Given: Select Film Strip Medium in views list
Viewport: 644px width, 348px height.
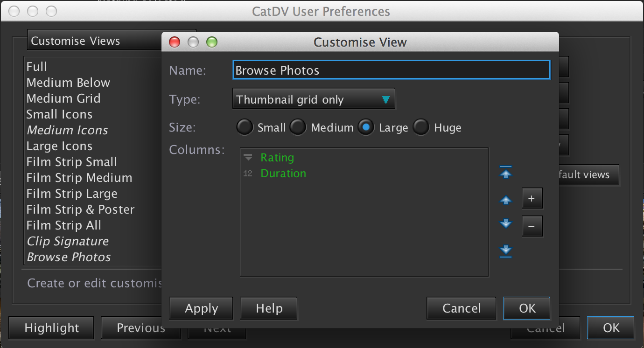Looking at the screenshot, I should (x=79, y=178).
